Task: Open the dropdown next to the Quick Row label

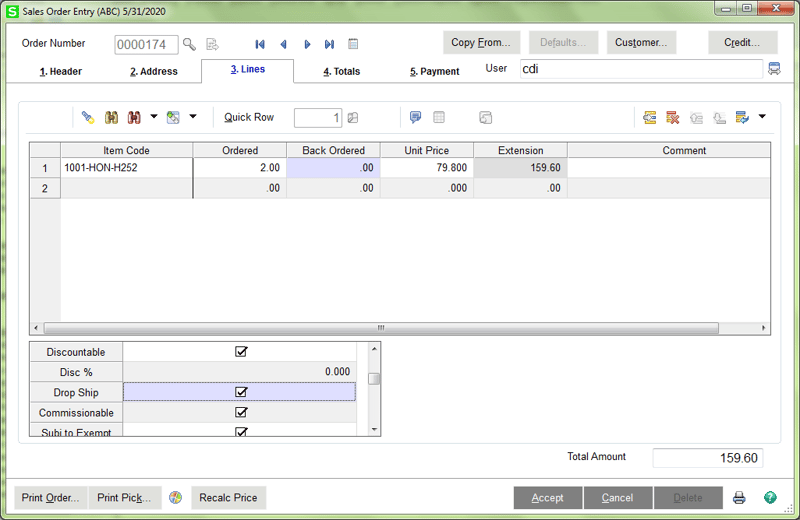Action: pos(193,117)
